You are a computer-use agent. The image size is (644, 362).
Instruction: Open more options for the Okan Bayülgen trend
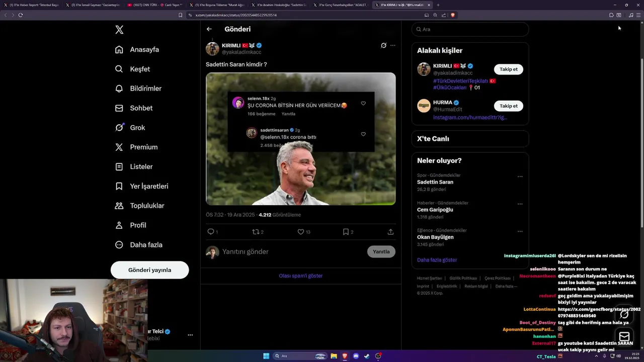pos(520,231)
